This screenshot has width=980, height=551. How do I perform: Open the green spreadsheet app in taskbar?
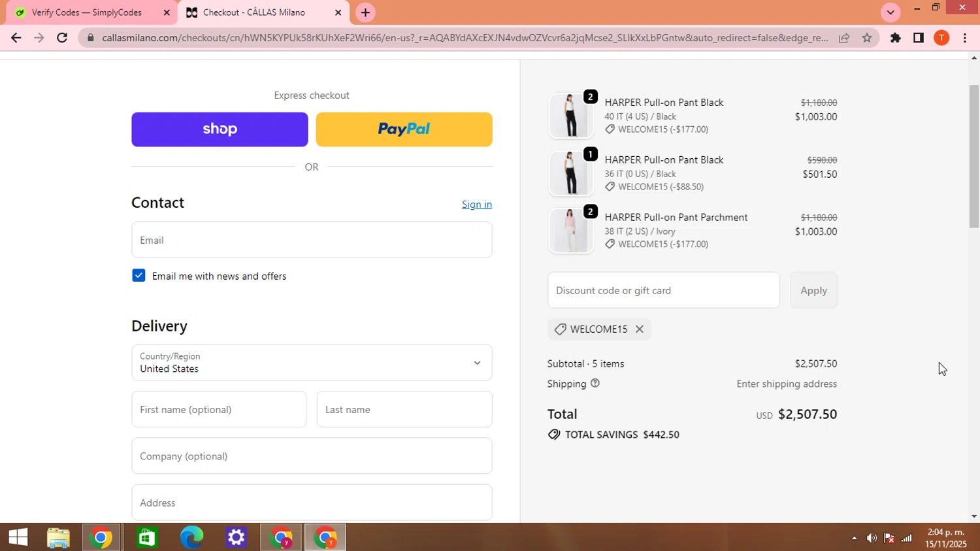coord(147,537)
